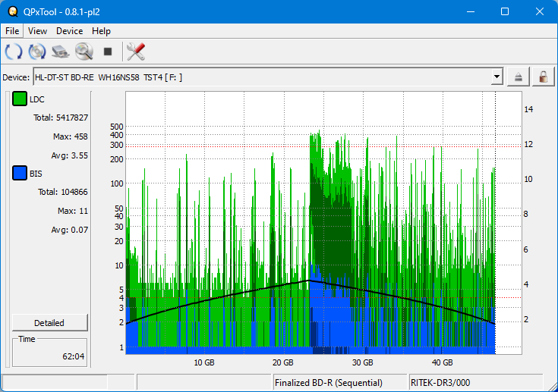Click the 10 GB axis label

pos(204,362)
